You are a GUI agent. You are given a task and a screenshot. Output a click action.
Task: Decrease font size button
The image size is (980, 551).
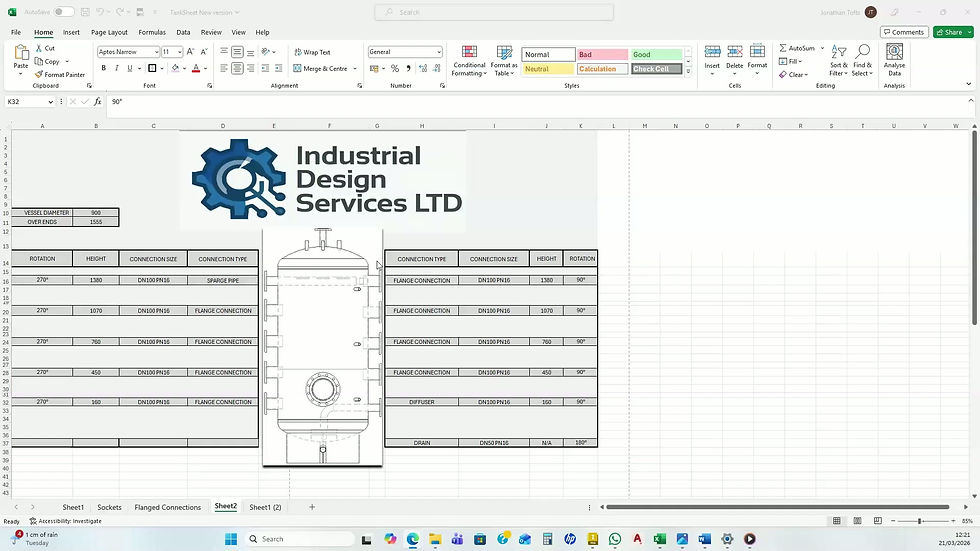[x=204, y=52]
